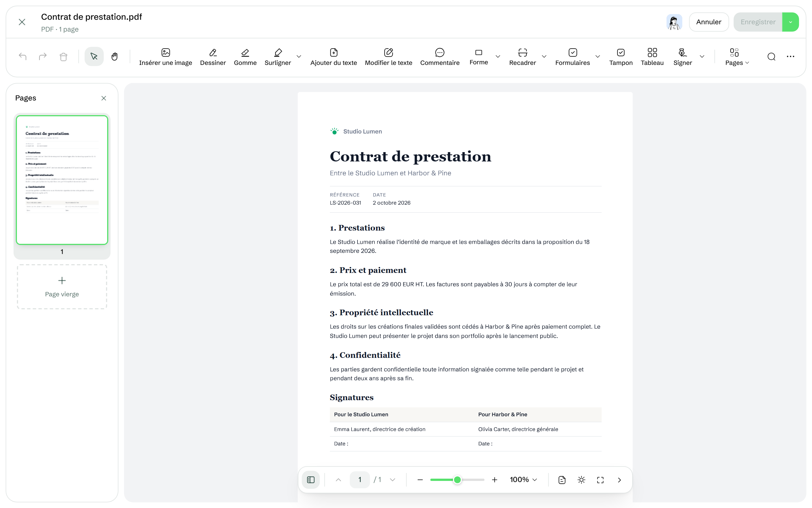Open the Pages toolbar dropdown
Screen dimensions: 812x508
coord(737,57)
